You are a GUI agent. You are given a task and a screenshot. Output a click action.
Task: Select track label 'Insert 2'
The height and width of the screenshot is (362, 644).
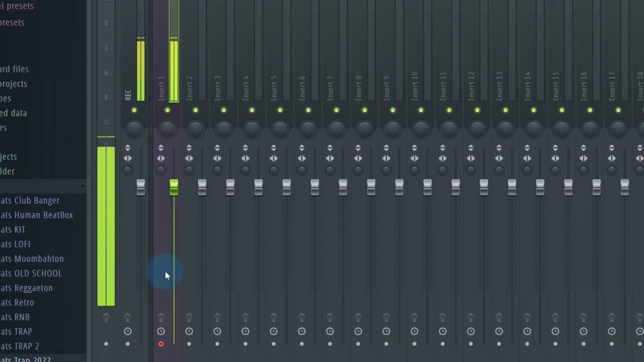pyautogui.click(x=190, y=88)
